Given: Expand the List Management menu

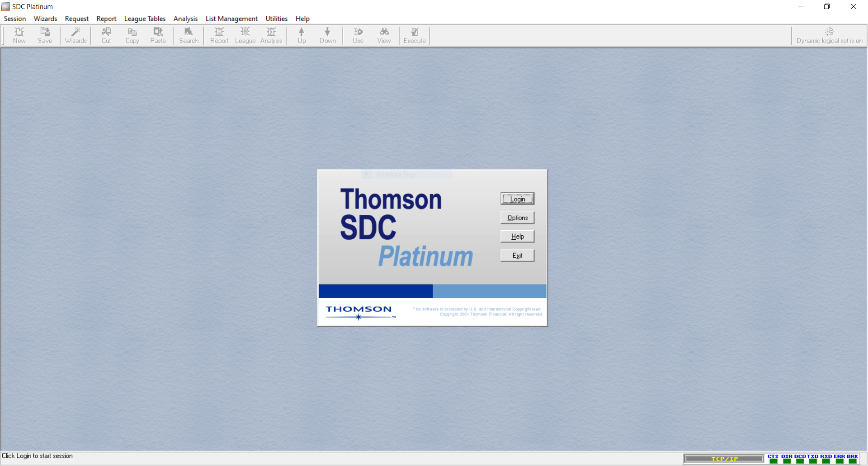Looking at the screenshot, I should (x=231, y=19).
